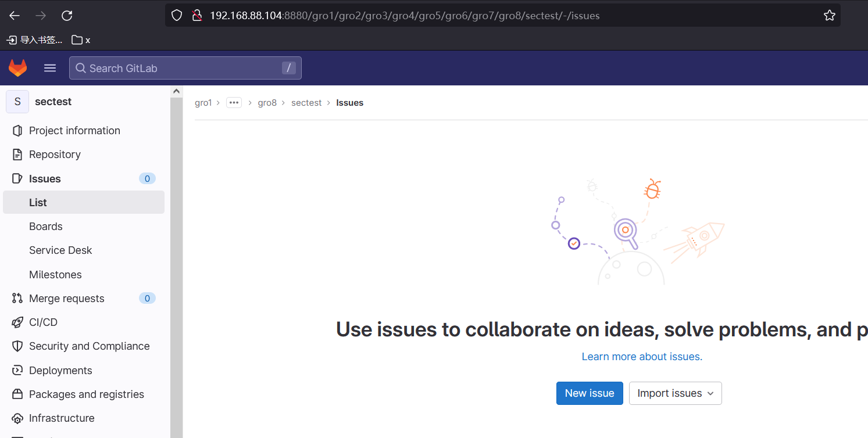Image resolution: width=868 pixels, height=438 pixels.
Task: Open Merge requests in sidebar
Action: 84,299
